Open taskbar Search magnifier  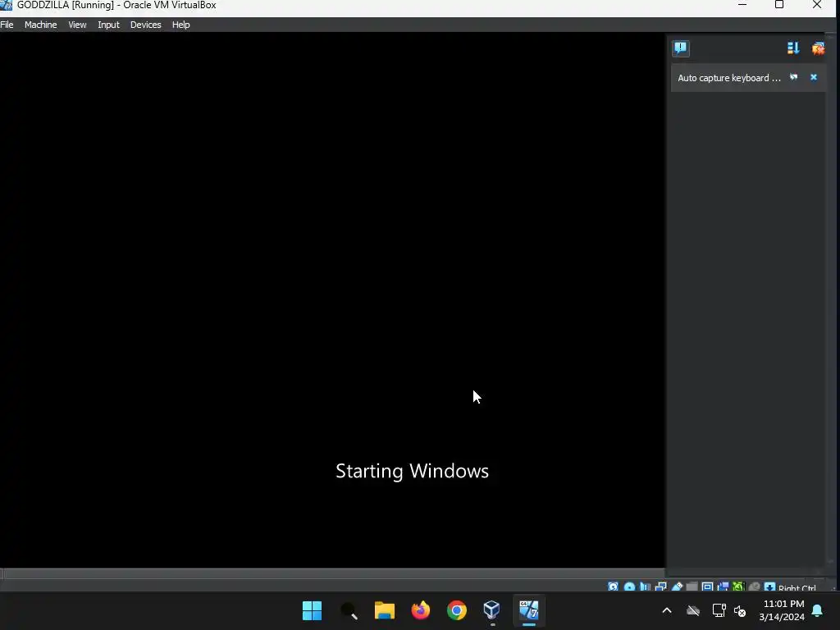pyautogui.click(x=348, y=610)
